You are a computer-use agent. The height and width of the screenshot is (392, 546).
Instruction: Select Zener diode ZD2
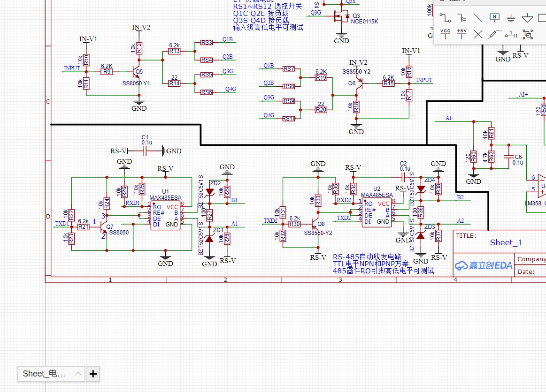click(x=210, y=192)
